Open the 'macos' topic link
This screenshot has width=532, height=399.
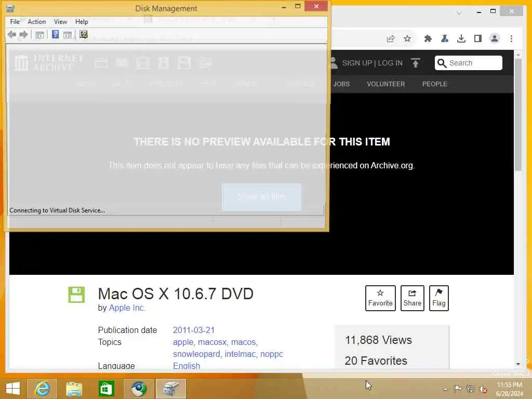(x=243, y=342)
